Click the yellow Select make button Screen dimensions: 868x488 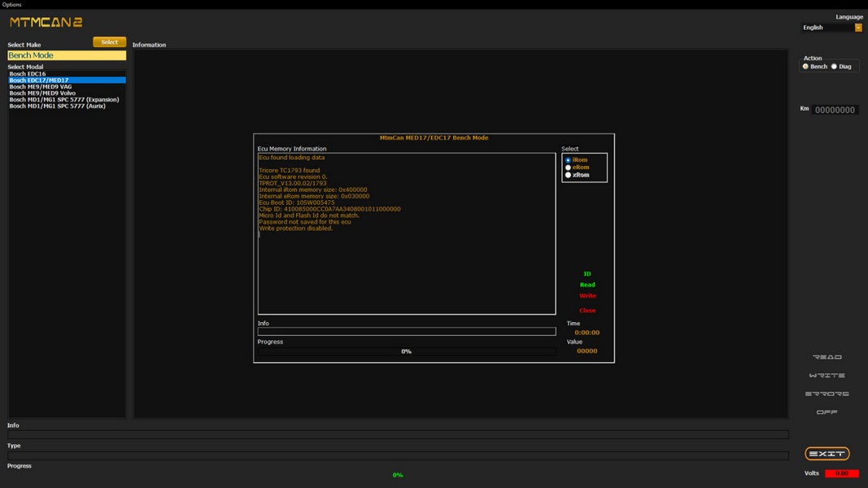(109, 42)
